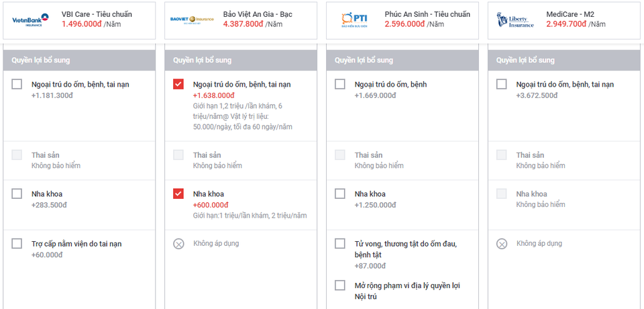Click 'Phúc An Sinh - Tiêu chuẩn' plan name

(427, 14)
